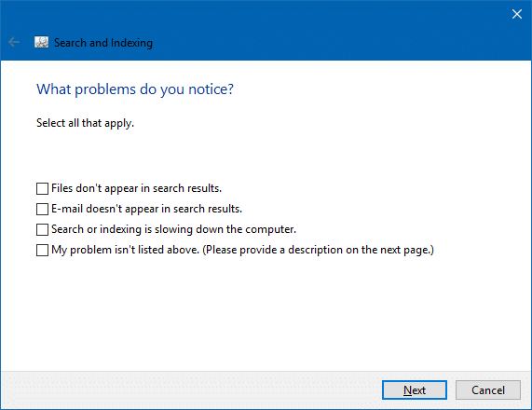Screen dimensions: 532x410
Task: Select the My problem isn't listed above checkbox
Action: coord(42,251)
